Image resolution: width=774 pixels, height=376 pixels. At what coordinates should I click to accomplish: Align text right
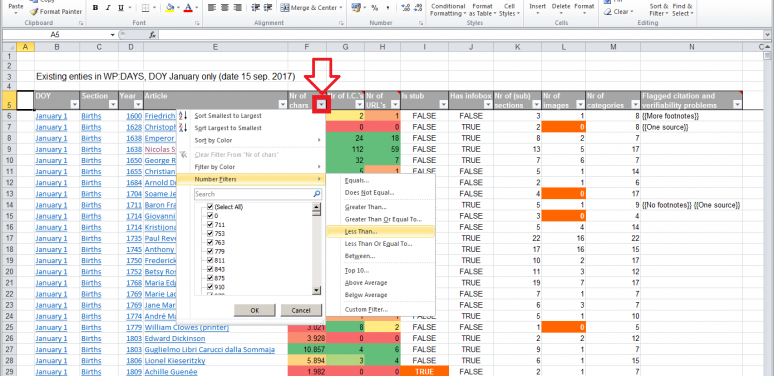point(238,7)
